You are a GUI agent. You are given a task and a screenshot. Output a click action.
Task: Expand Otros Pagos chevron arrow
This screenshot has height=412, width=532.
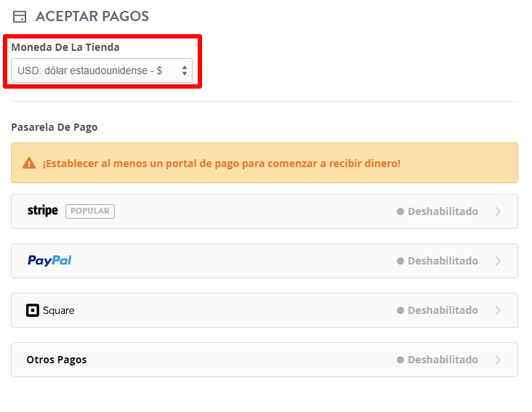click(x=498, y=360)
